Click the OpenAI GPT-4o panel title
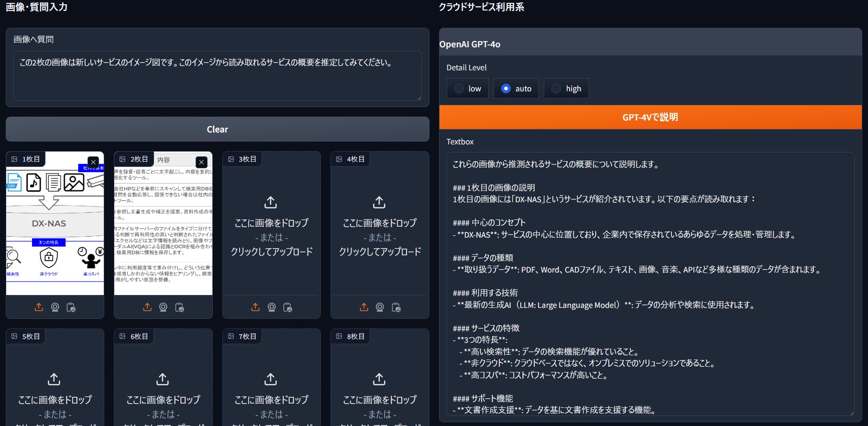This screenshot has height=426, width=868. (x=470, y=44)
